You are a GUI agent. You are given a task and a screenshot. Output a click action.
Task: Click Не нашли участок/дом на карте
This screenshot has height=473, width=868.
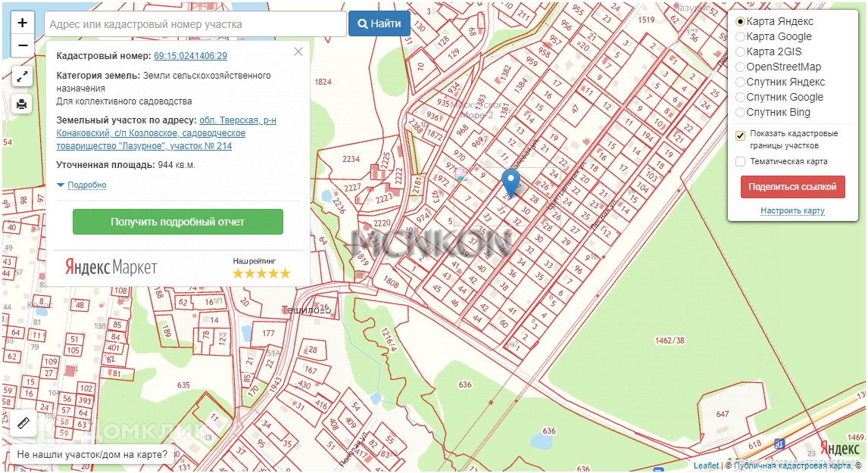[x=92, y=455]
